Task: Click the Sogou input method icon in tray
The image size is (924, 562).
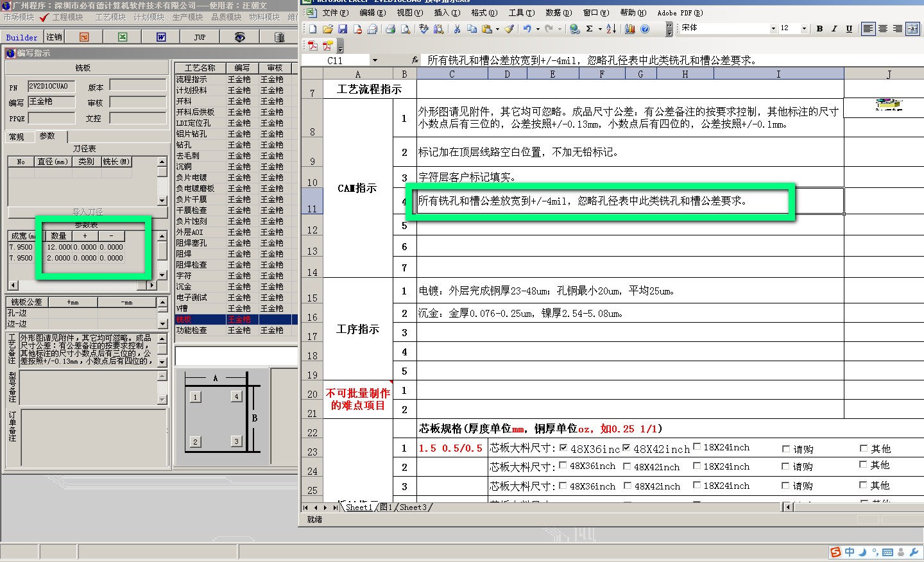Action: (x=835, y=552)
